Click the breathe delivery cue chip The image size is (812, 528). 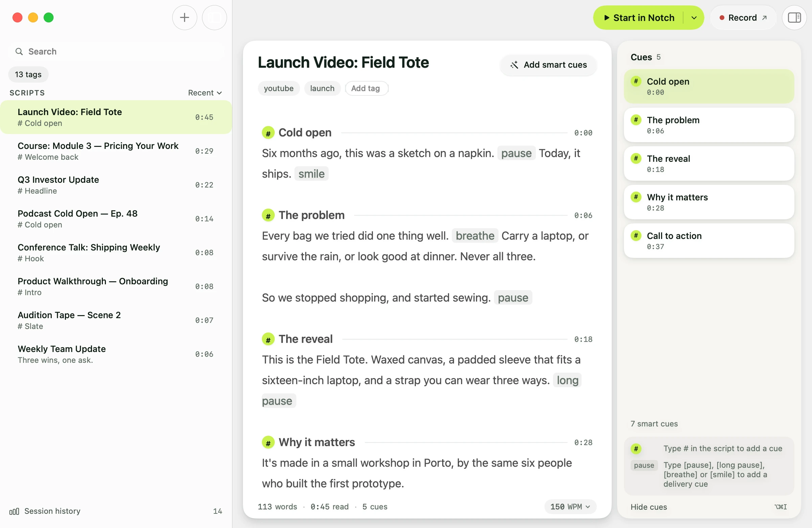[x=475, y=236]
